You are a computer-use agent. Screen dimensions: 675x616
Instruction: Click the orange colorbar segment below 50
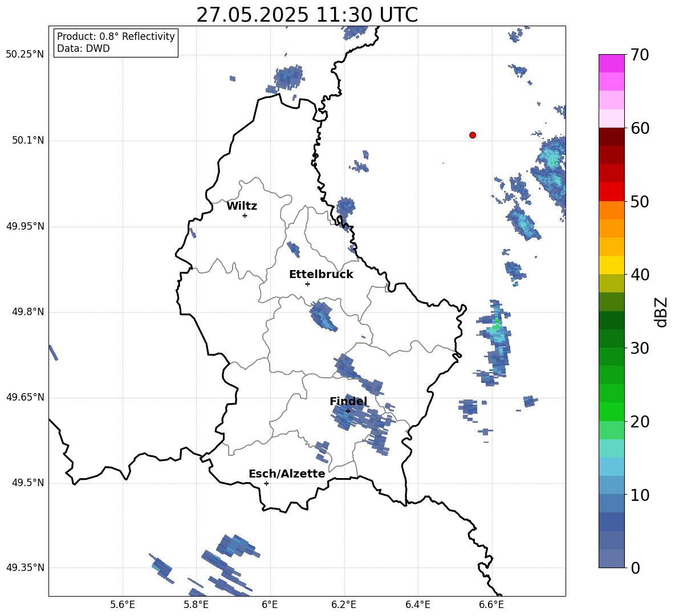pyautogui.click(x=612, y=210)
